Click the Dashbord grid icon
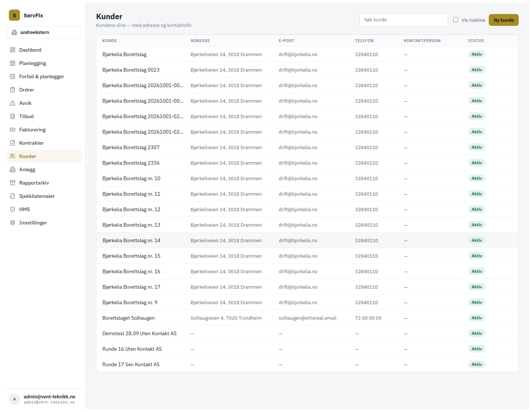The width and height of the screenshot is (532, 412). click(x=13, y=50)
